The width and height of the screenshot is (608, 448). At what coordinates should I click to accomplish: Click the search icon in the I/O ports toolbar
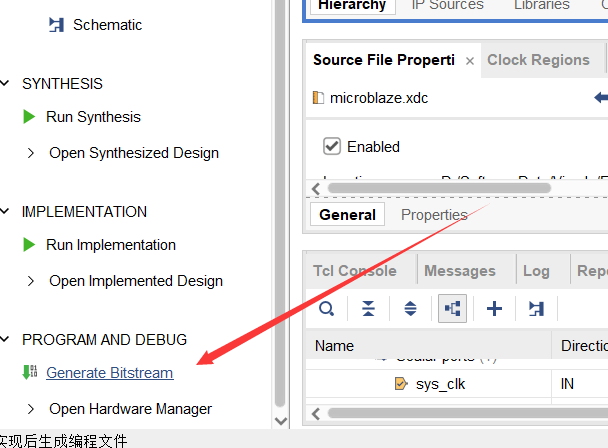point(326,309)
